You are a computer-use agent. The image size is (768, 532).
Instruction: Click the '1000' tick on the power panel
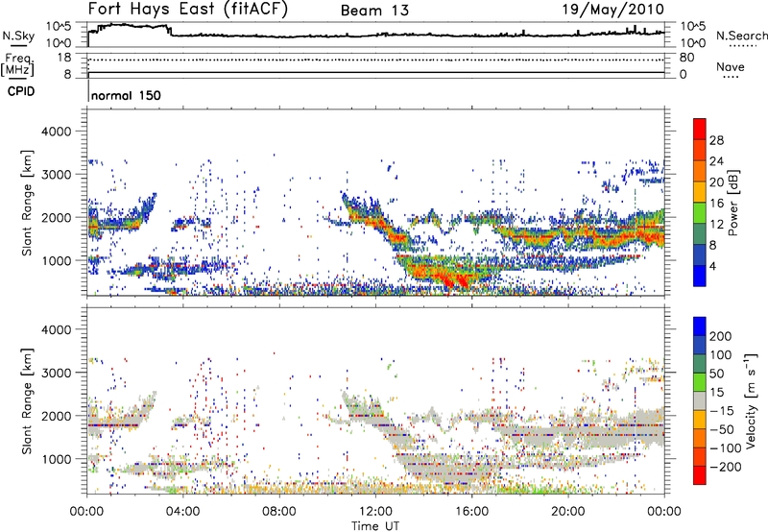coord(57,260)
